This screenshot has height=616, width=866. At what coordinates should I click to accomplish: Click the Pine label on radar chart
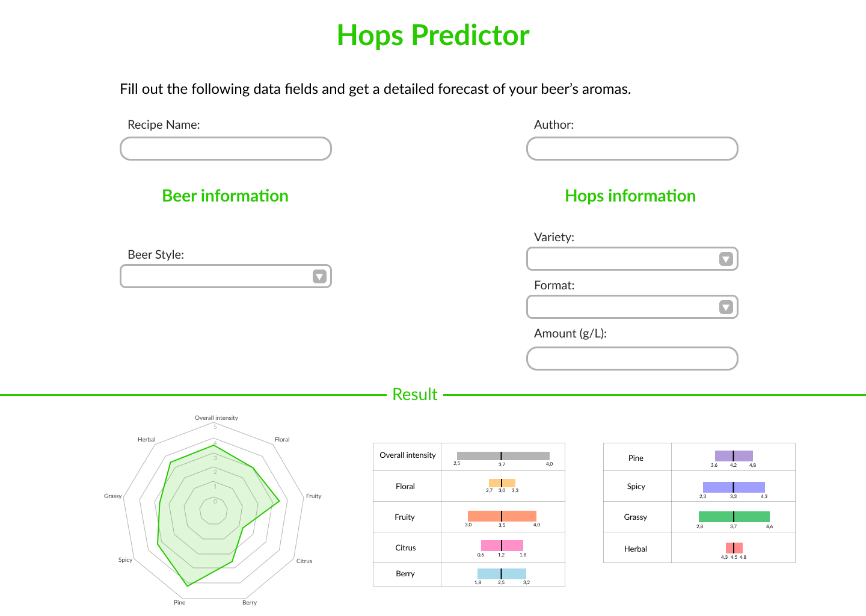pos(180,602)
